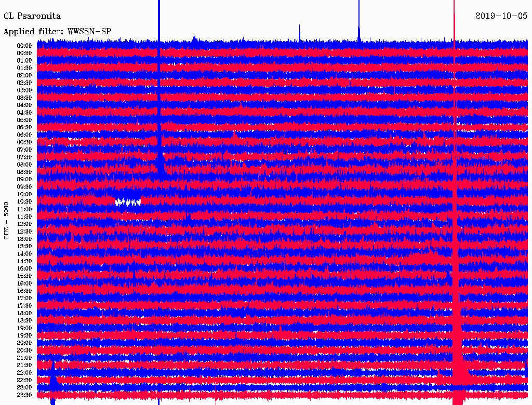Click the 23:00 time label

[x=24, y=388]
